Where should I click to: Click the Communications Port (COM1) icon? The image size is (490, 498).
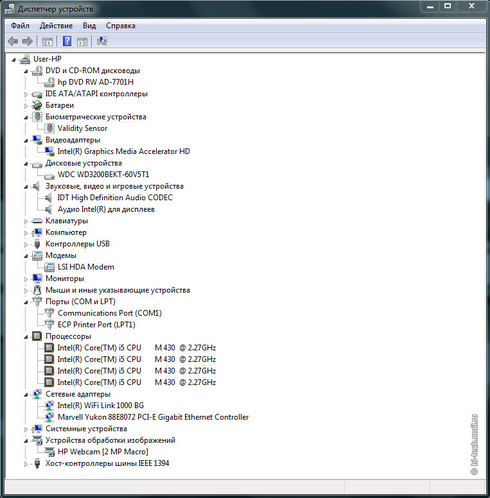(x=49, y=313)
